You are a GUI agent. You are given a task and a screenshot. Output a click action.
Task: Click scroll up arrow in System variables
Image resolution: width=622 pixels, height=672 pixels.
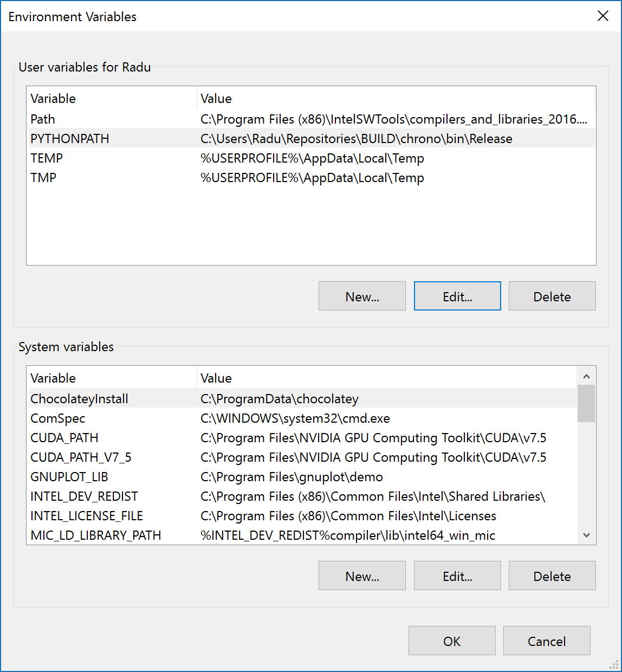pos(586,376)
